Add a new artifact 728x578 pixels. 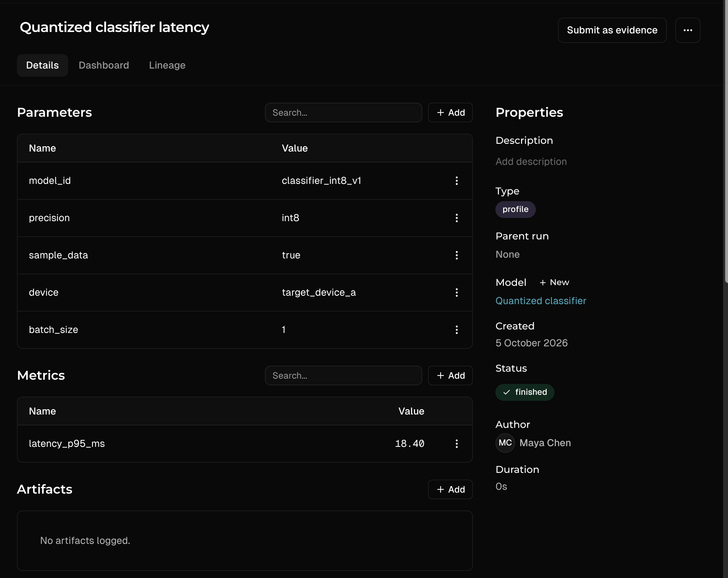450,489
